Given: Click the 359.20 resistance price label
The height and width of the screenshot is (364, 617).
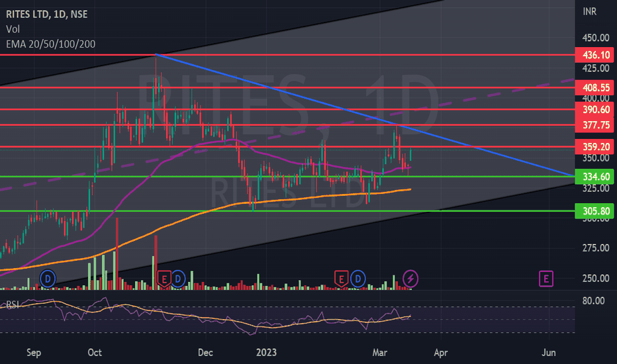Looking at the screenshot, I should click(596, 147).
